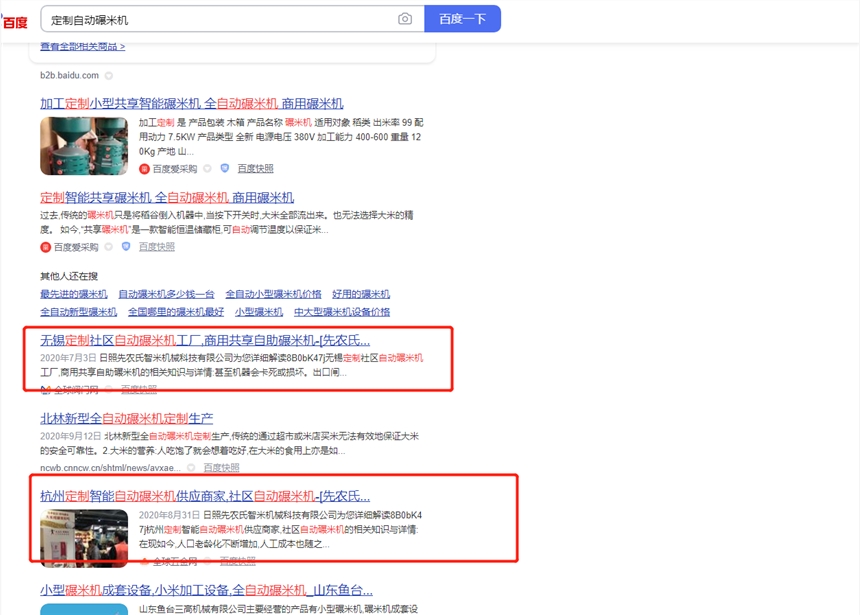860x615 pixels.
Task: Open 加工定制小型共享智能碾米机 result title
Action: pyautogui.click(x=191, y=104)
